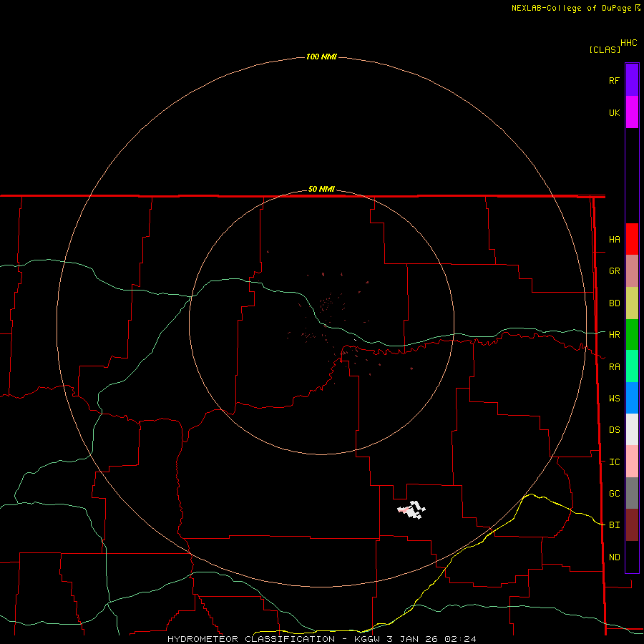Viewport: 644px width, 644px height.
Task: Click the UK legend label
Action: (614, 113)
